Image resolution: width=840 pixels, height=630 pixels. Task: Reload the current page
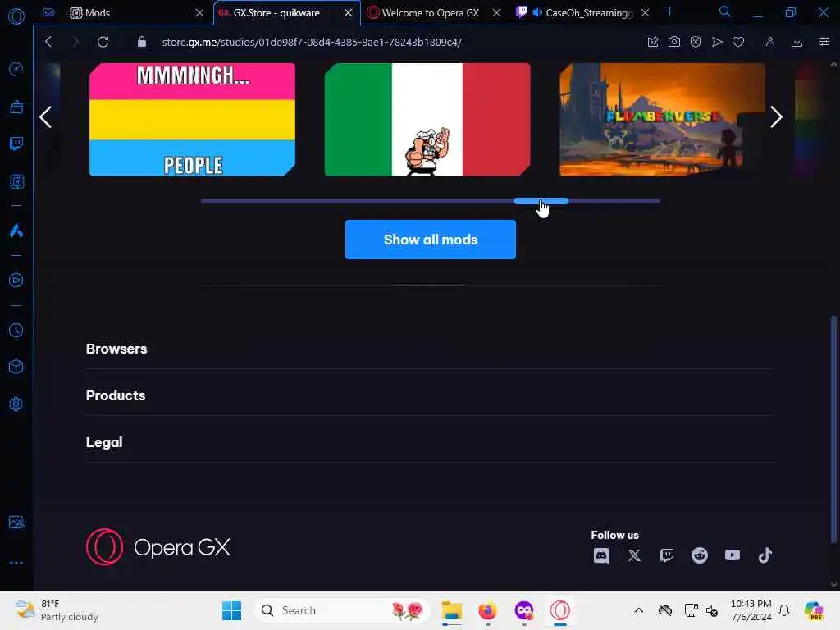103,42
